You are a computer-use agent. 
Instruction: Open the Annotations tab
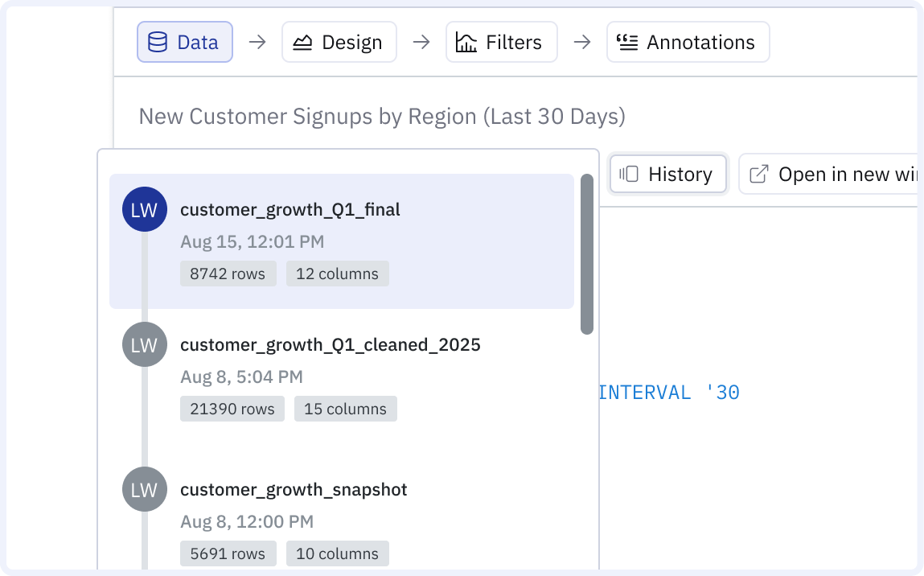coord(688,42)
